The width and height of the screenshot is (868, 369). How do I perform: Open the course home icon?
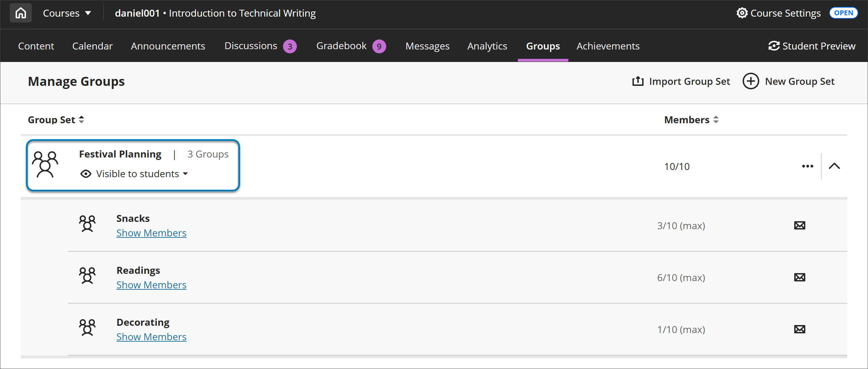pos(20,13)
